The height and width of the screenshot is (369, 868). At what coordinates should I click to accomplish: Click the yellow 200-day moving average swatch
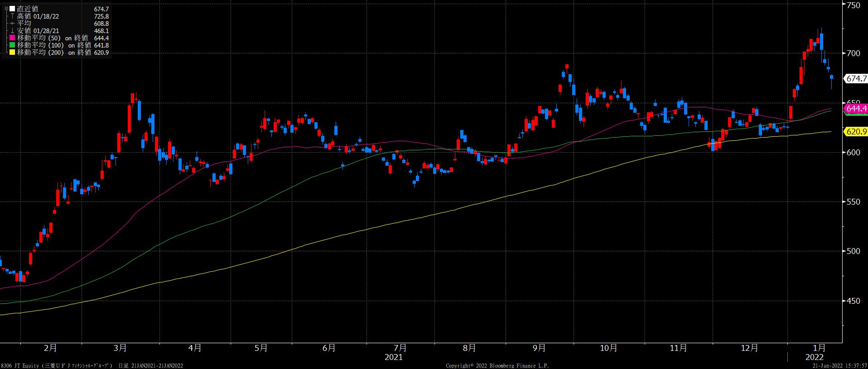pos(12,53)
